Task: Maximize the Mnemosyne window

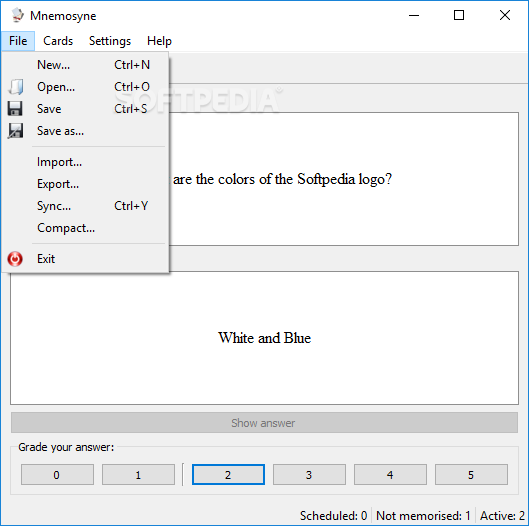Action: (459, 16)
